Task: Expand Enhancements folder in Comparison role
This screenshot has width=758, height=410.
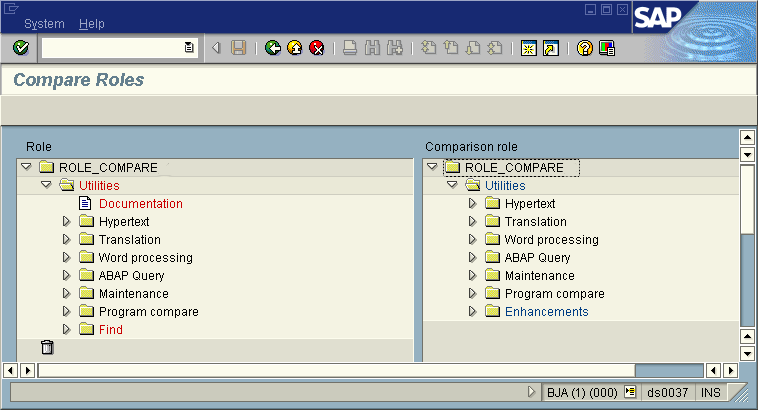Action: (x=473, y=312)
